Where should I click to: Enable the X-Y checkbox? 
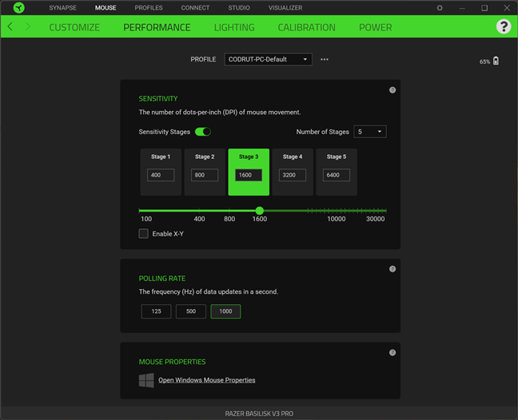click(x=143, y=234)
